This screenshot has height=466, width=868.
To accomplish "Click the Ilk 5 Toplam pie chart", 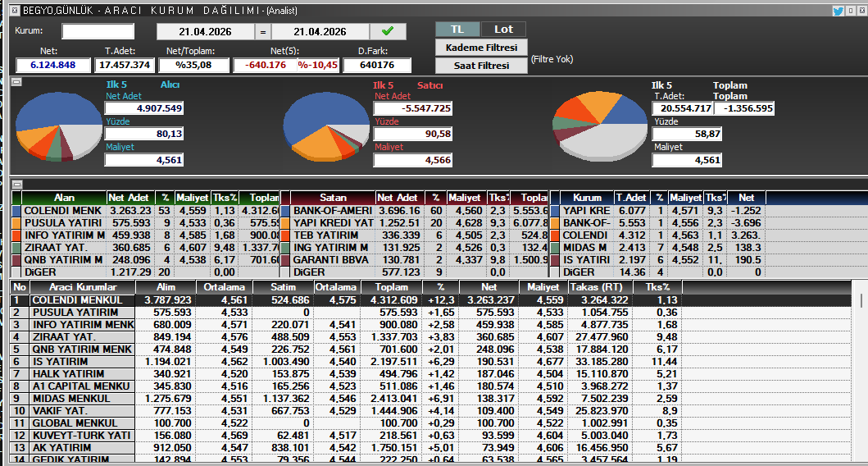I will point(600,126).
